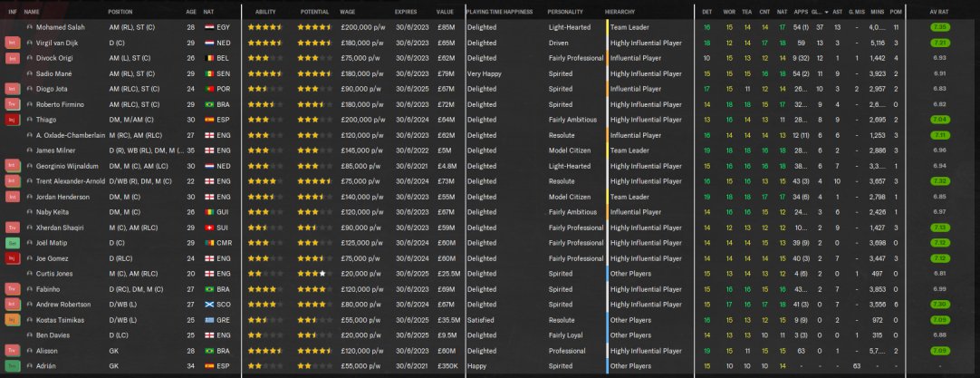Viewport: 980px width, 378px height.
Task: Click the red Inj badge for Joe Gomez
Action: coord(13,258)
